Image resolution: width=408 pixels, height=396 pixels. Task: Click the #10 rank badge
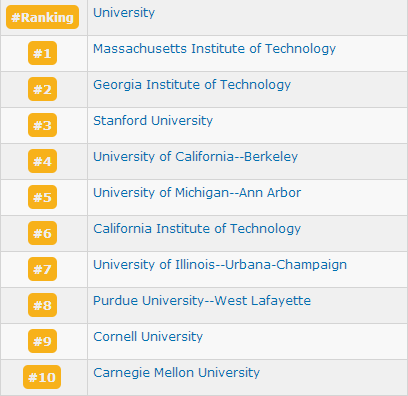coord(42,377)
